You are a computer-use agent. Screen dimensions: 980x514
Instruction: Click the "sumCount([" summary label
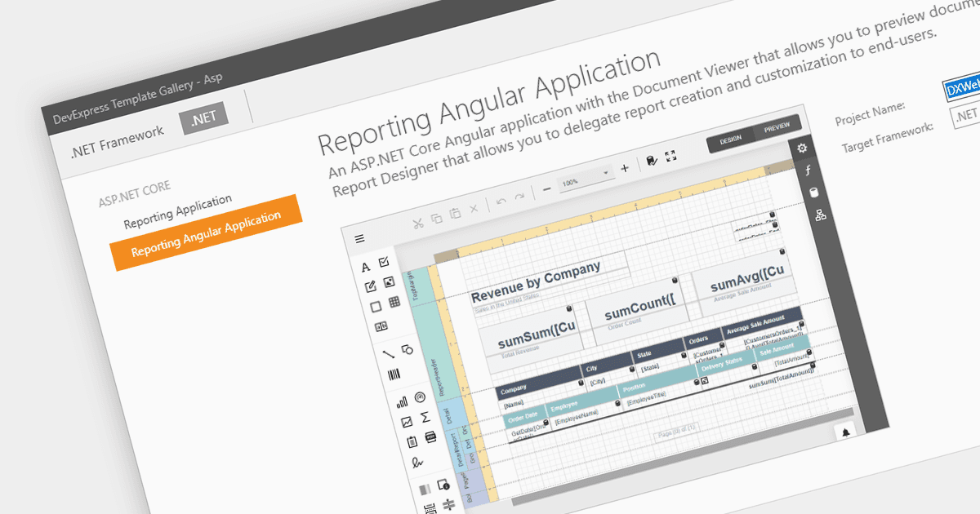click(x=640, y=308)
